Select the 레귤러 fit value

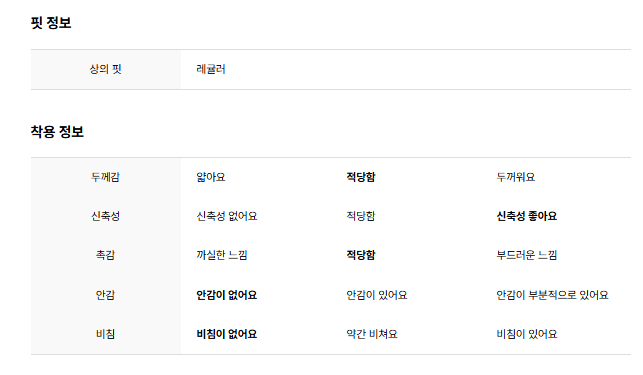(211, 69)
